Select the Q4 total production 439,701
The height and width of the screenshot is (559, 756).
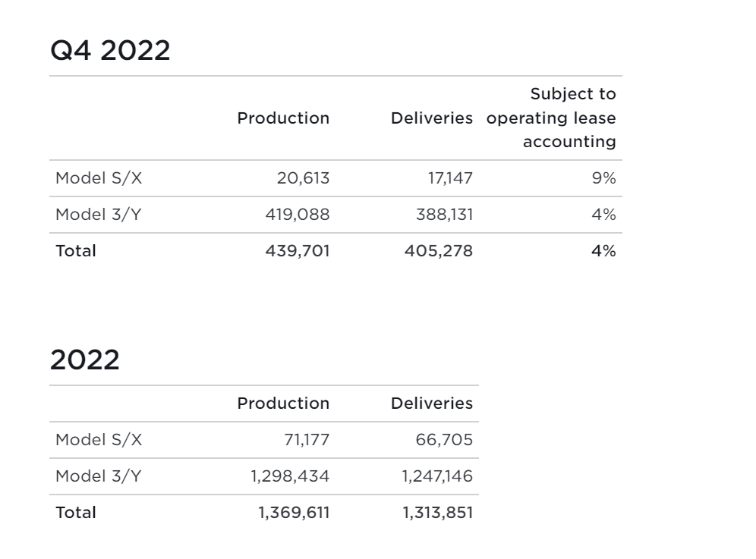coord(298,251)
